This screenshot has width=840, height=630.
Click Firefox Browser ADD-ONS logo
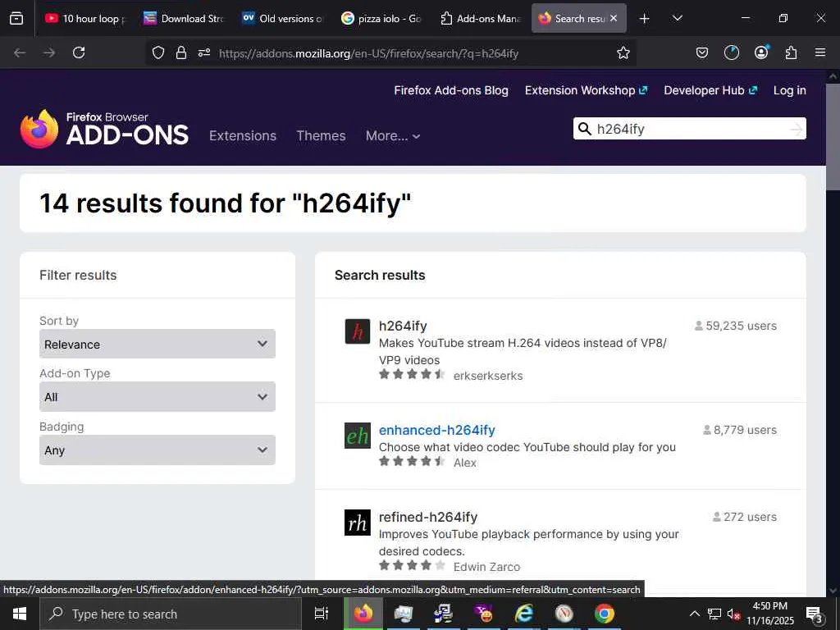[104, 129]
